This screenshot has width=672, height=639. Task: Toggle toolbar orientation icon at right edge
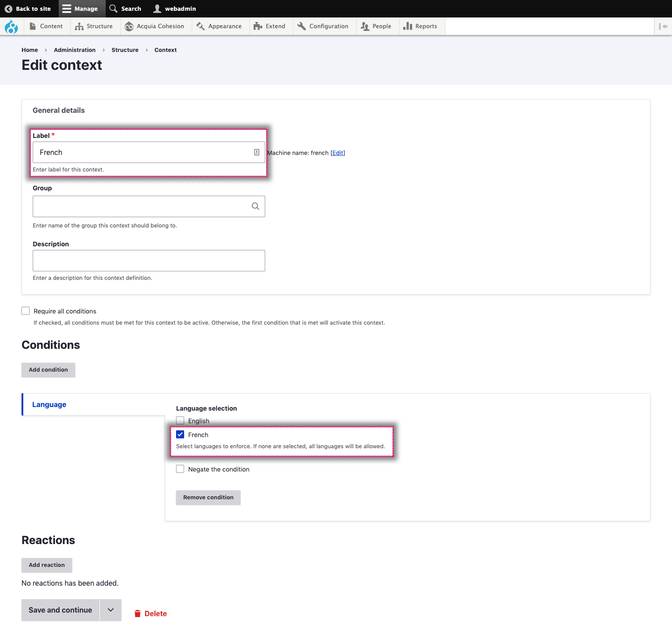663,26
